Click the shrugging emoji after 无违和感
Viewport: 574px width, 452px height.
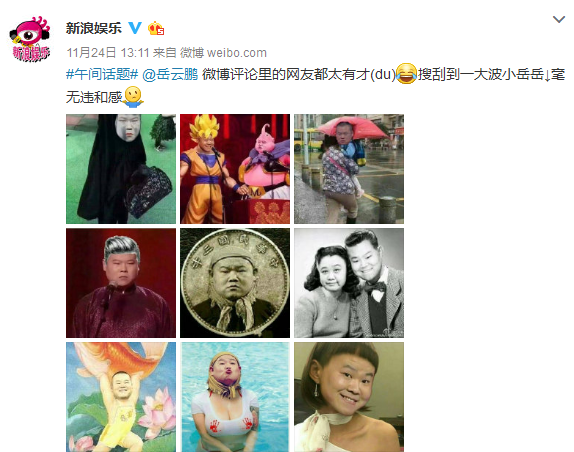pyautogui.click(x=133, y=97)
